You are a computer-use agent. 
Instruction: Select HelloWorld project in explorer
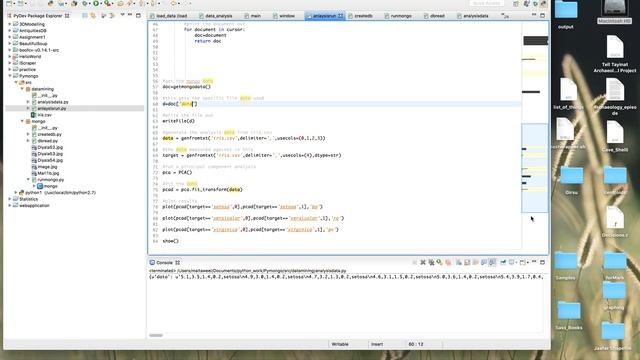point(30,56)
